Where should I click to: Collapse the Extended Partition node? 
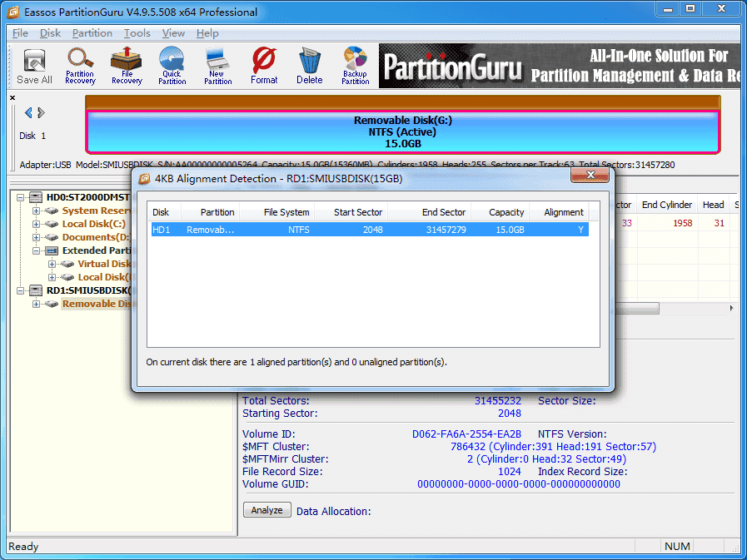click(x=36, y=250)
